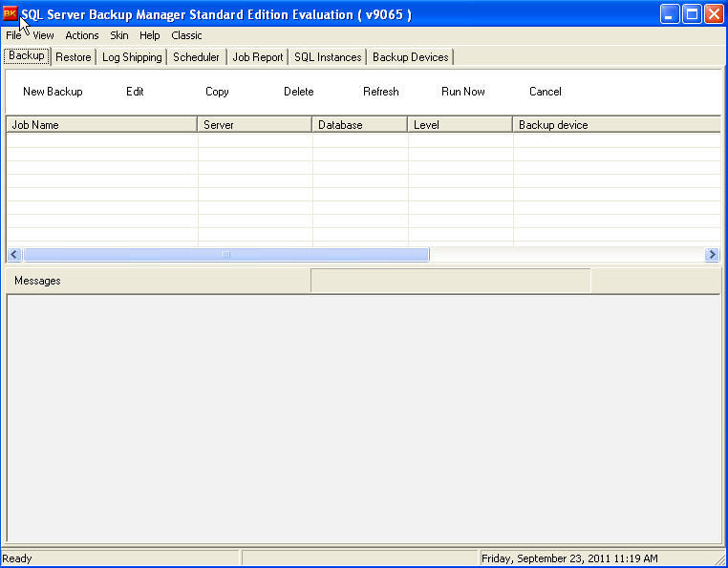Click the horizontal scrollbar thumb
This screenshot has height=568, width=728.
click(x=226, y=254)
